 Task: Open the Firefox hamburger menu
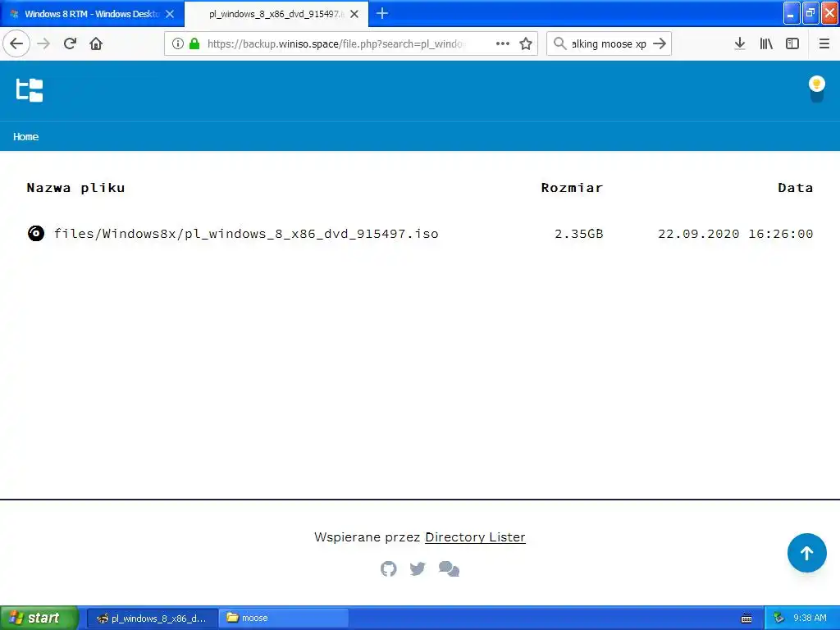(824, 43)
